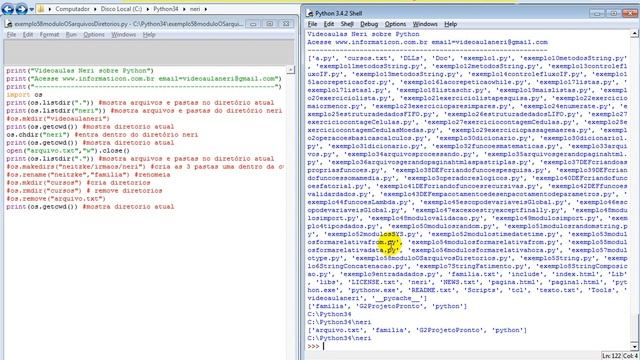Open Help menu in the editor window

click(x=149, y=35)
